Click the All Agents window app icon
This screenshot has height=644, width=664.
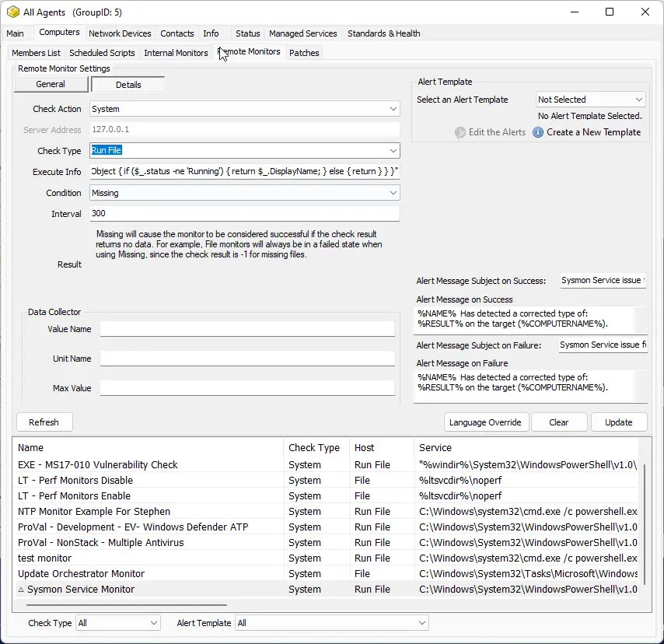point(13,12)
